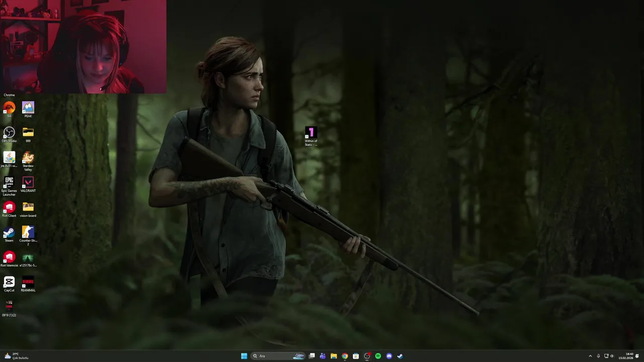Select the 0919 (1)(2) file icon
This screenshot has height=362, width=644.
(x=9, y=308)
